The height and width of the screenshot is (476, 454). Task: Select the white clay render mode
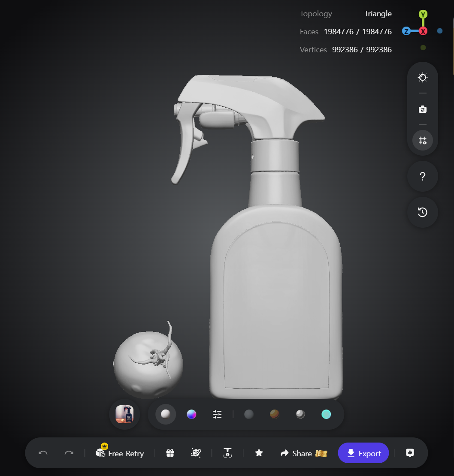(166, 414)
